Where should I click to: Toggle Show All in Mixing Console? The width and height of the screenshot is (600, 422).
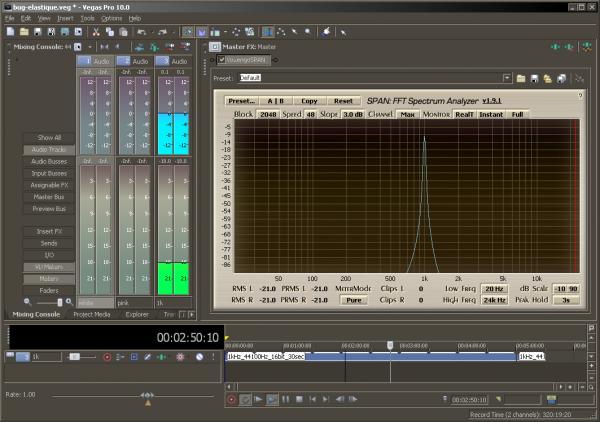pyautogui.click(x=49, y=138)
